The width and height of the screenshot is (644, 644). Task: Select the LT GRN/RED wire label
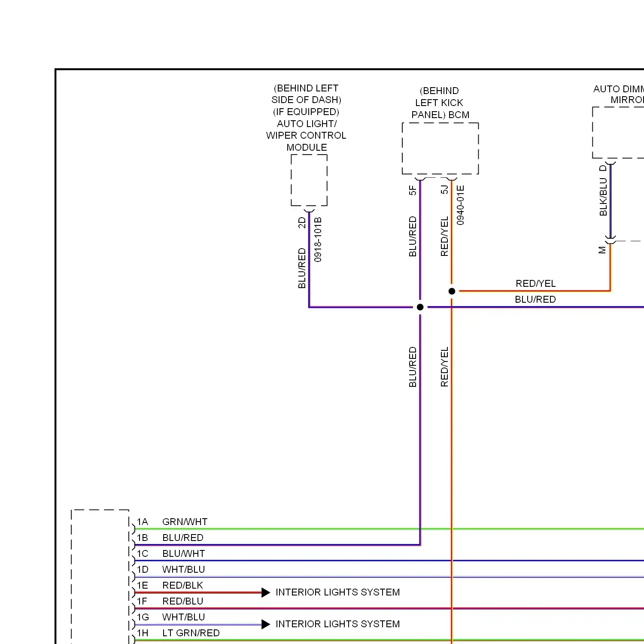coord(191,633)
